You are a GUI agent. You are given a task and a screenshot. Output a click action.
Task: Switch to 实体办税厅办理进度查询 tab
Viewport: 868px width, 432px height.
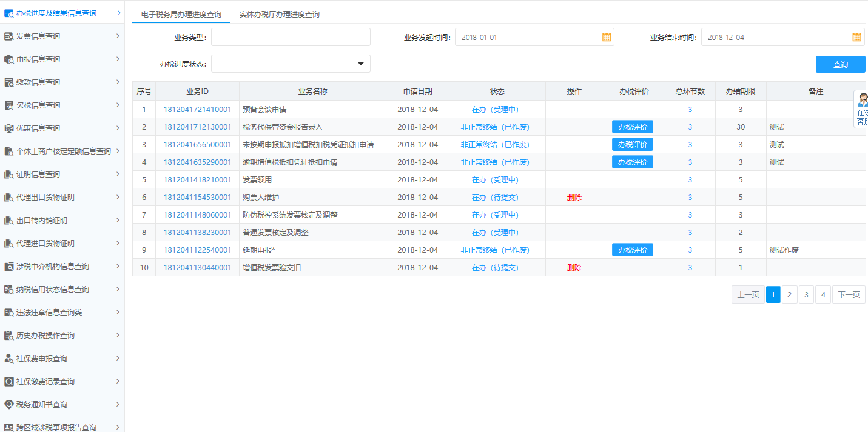coord(279,14)
